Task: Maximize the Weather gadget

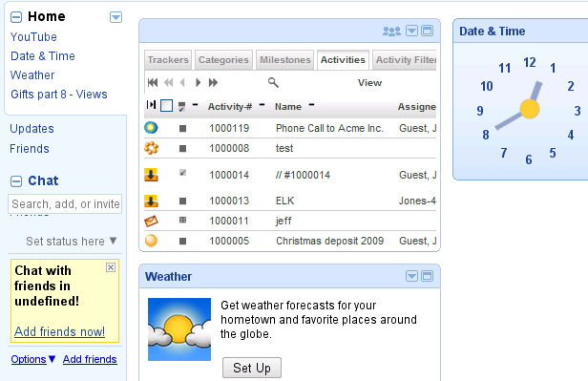Action: [x=427, y=276]
